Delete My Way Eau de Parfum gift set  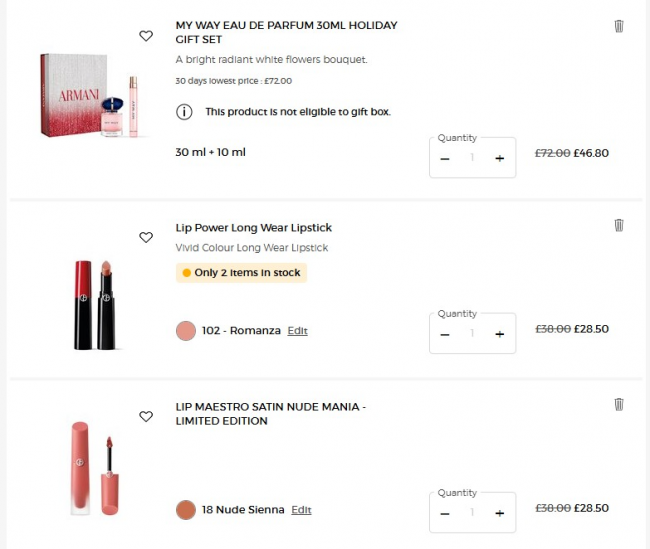[618, 26]
